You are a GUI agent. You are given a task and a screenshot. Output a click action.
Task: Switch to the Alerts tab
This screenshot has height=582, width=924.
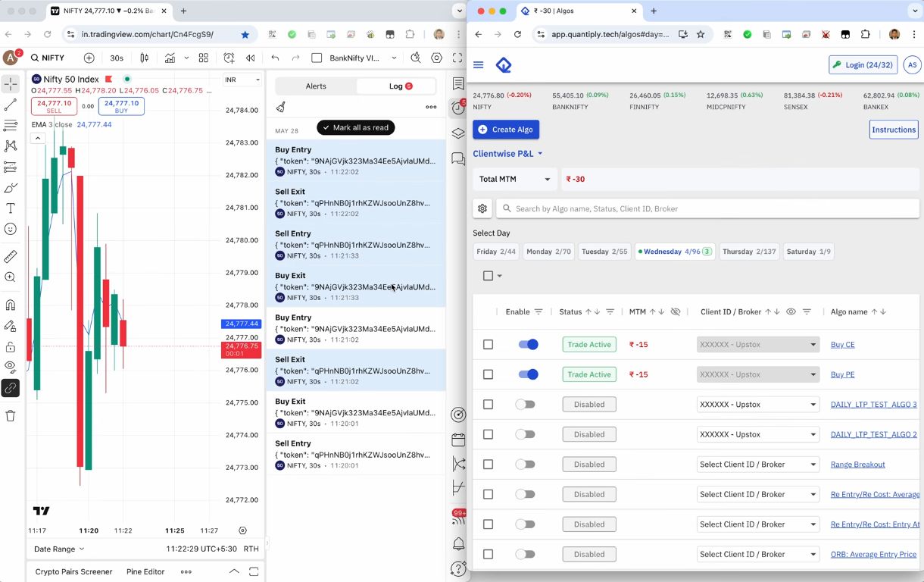316,86
